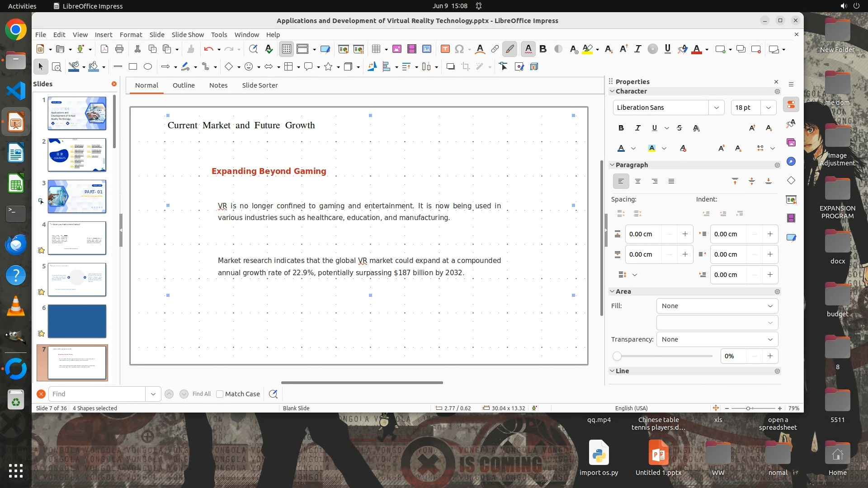Select the Ellipse drawing tool
The image size is (868, 488).
click(148, 66)
